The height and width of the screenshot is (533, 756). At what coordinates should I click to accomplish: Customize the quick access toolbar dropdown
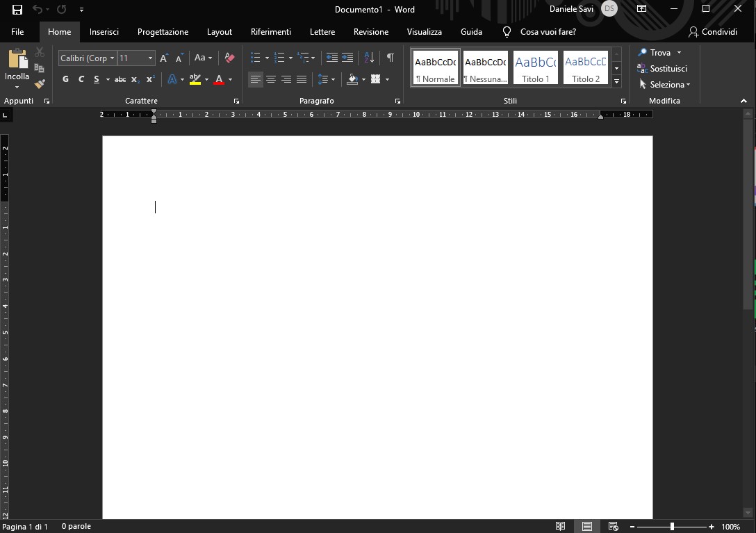click(81, 9)
